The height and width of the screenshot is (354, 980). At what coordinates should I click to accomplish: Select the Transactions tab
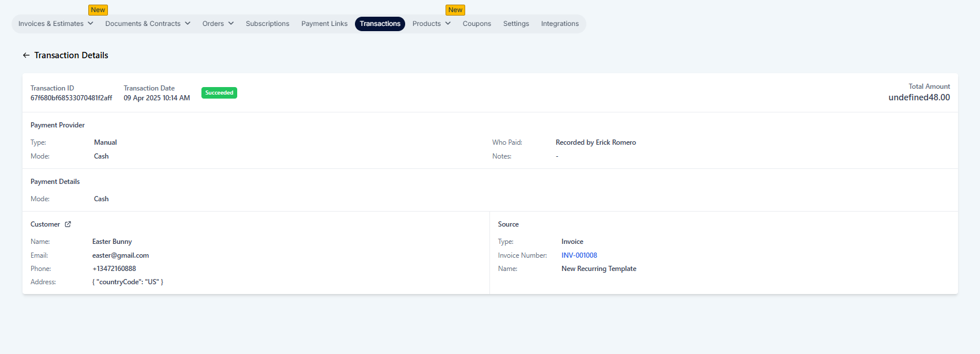tap(380, 24)
